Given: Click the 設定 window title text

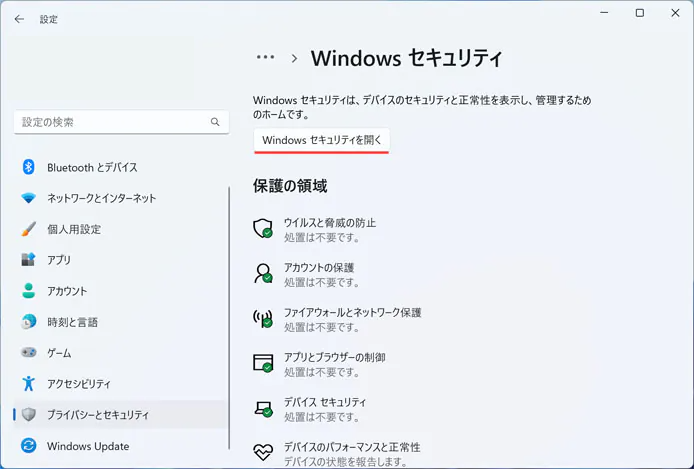Looking at the screenshot, I should click(x=48, y=19).
